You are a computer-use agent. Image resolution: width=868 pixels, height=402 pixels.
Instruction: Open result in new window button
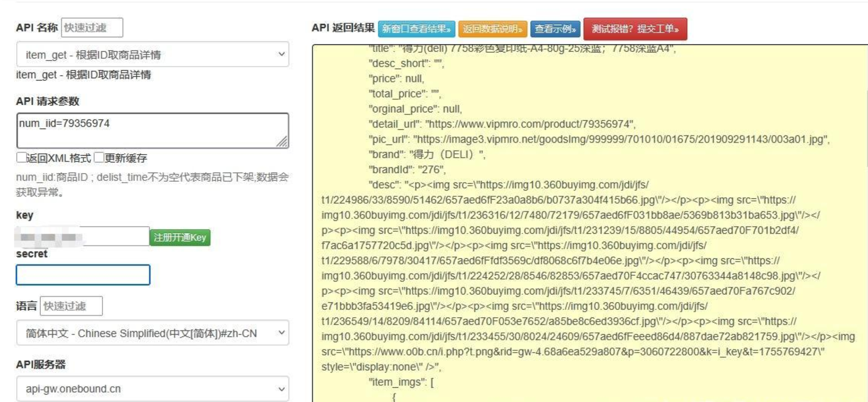click(x=416, y=29)
